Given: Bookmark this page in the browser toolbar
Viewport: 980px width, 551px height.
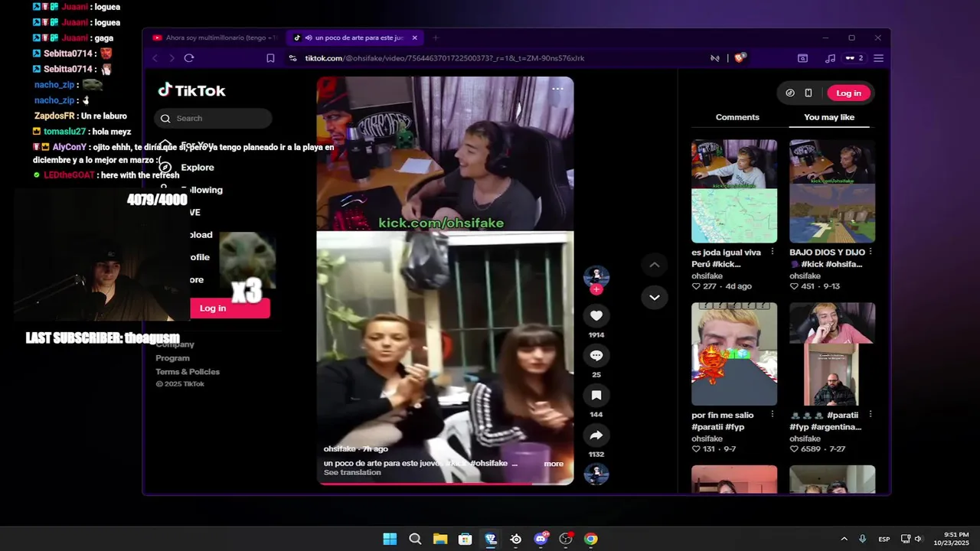Looking at the screenshot, I should [x=270, y=58].
